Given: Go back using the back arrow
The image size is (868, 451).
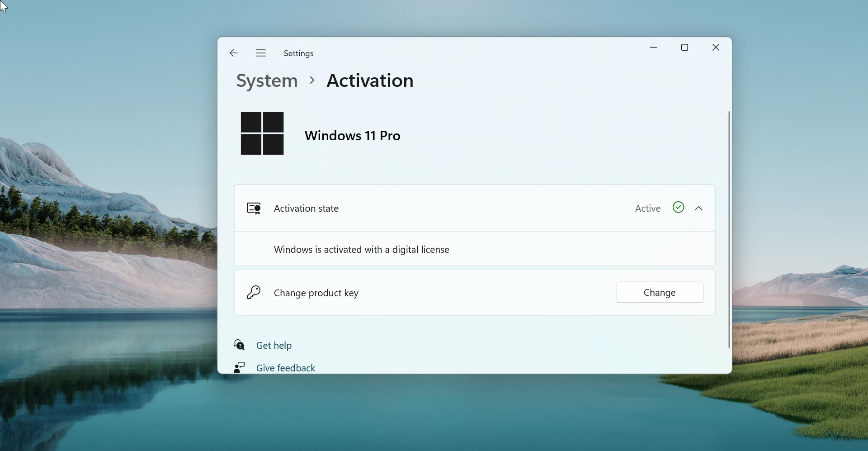Looking at the screenshot, I should pyautogui.click(x=233, y=53).
